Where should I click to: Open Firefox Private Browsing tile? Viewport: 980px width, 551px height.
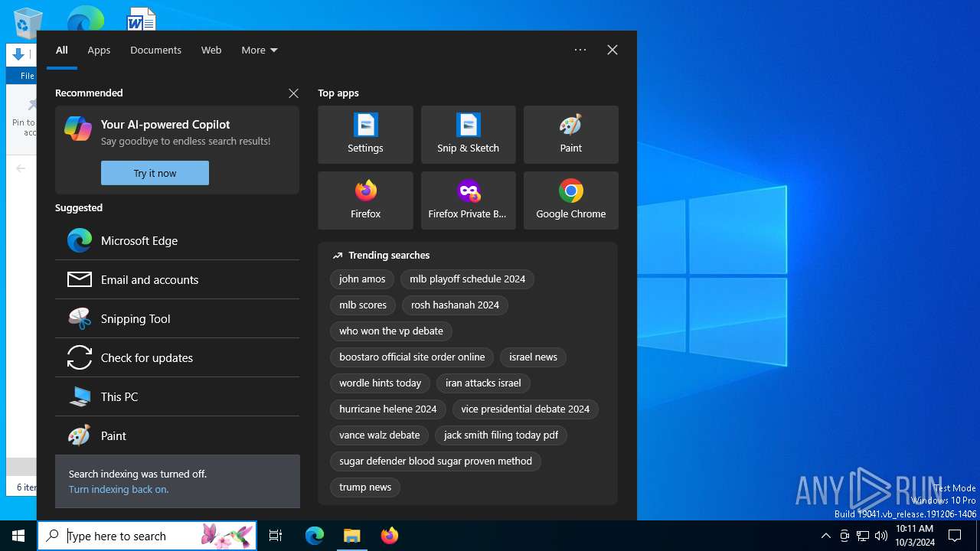468,201
